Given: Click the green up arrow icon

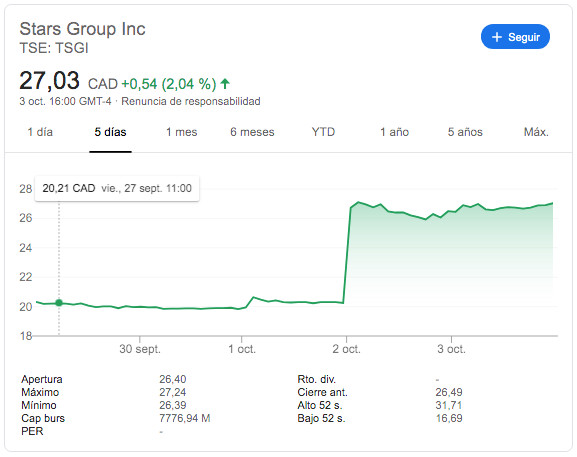Looking at the screenshot, I should pyautogui.click(x=225, y=84).
